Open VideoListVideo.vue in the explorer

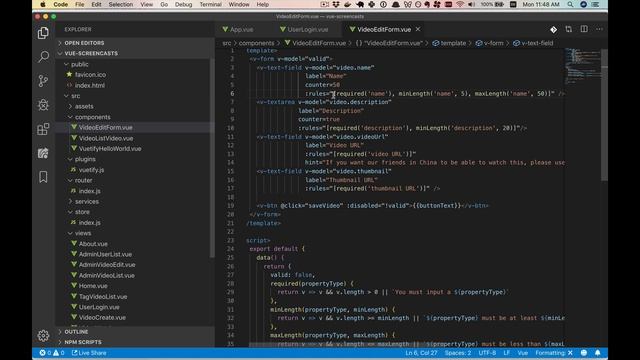106,138
